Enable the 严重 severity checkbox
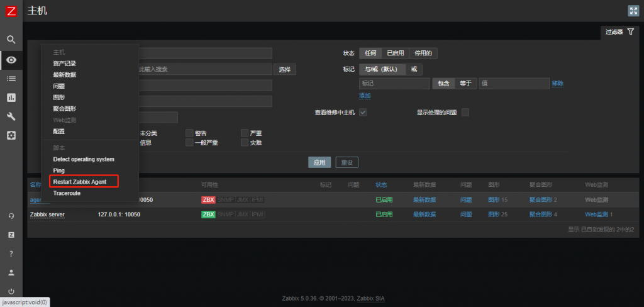Viewport: 644px width, 307px height. (245, 133)
